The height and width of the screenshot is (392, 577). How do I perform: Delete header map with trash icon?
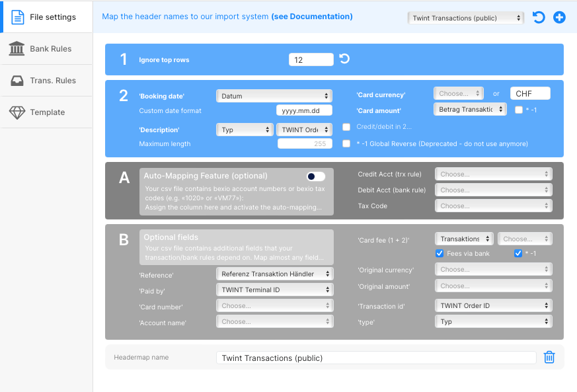click(549, 357)
